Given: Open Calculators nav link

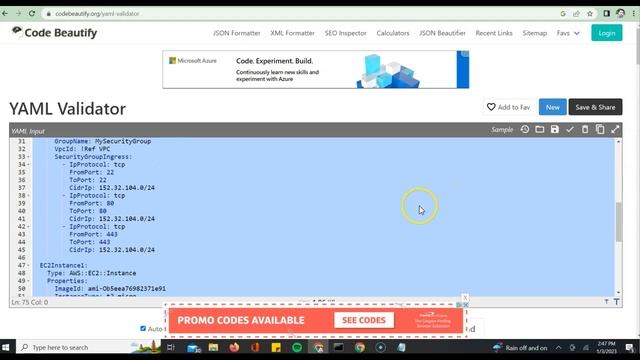Looking at the screenshot, I should pyautogui.click(x=393, y=33).
